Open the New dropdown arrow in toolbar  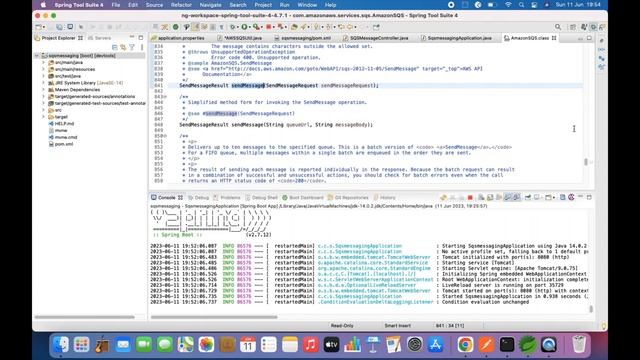(x=44, y=27)
